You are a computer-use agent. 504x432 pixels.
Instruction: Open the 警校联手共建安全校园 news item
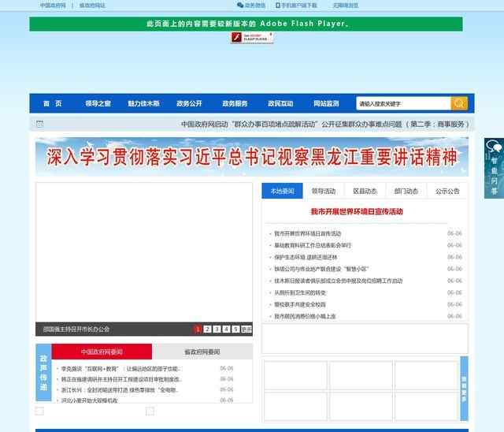click(300, 304)
